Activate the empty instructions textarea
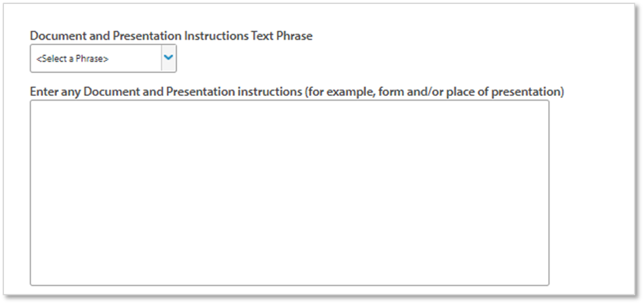This screenshot has height=304, width=644. (289, 193)
